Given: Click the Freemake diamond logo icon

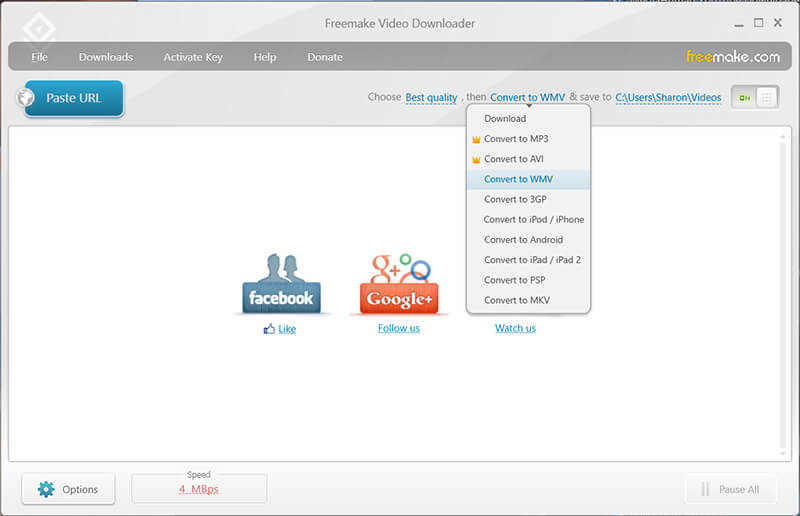Looking at the screenshot, I should [39, 28].
